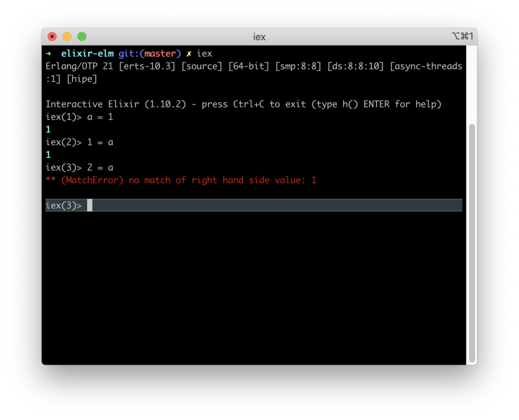Click the ⌥⌘1 shortcut indicator

(x=463, y=36)
